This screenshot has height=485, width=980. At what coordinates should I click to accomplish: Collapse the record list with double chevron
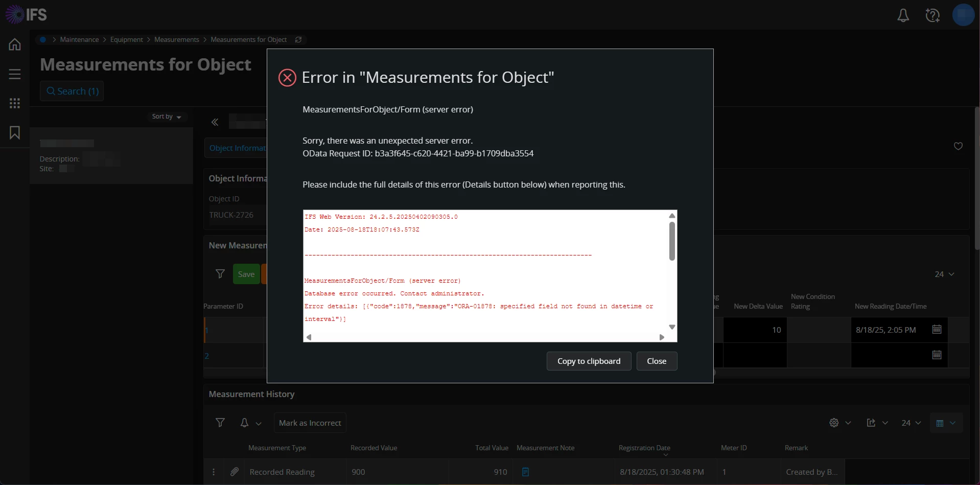pos(215,122)
